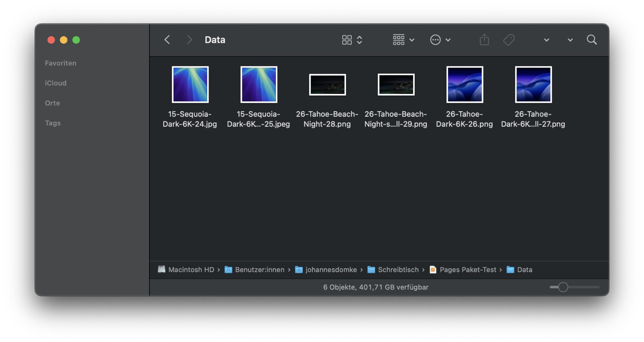Viewport: 644px width, 342px height.
Task: Open the search magnifying glass
Action: point(592,40)
